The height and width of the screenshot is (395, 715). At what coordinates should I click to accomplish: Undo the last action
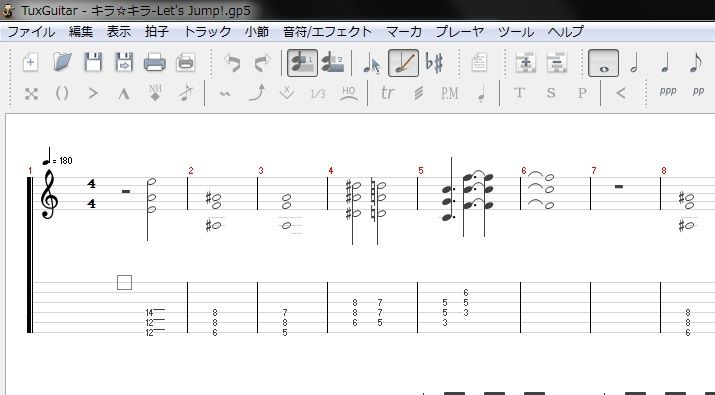233,62
